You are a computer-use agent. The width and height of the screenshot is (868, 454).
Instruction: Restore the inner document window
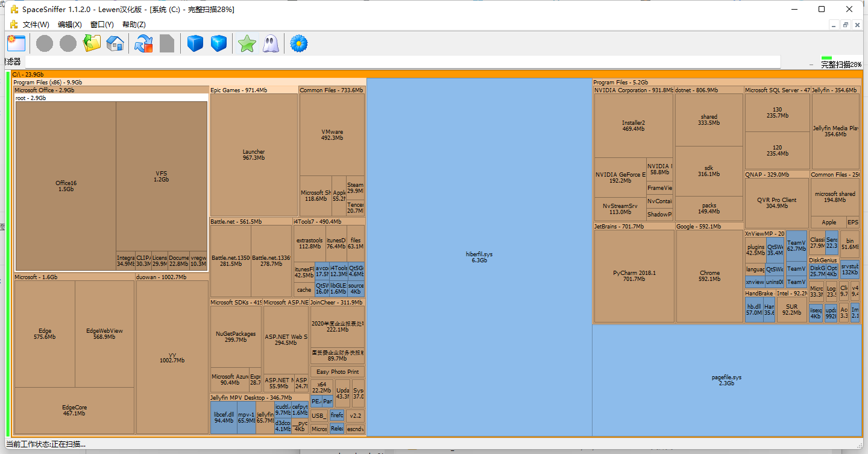(846, 25)
